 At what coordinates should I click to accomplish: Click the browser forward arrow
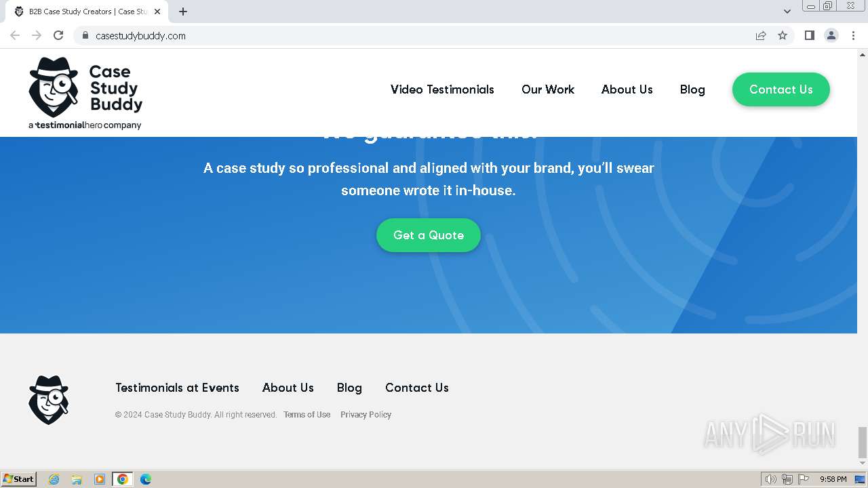[37, 35]
